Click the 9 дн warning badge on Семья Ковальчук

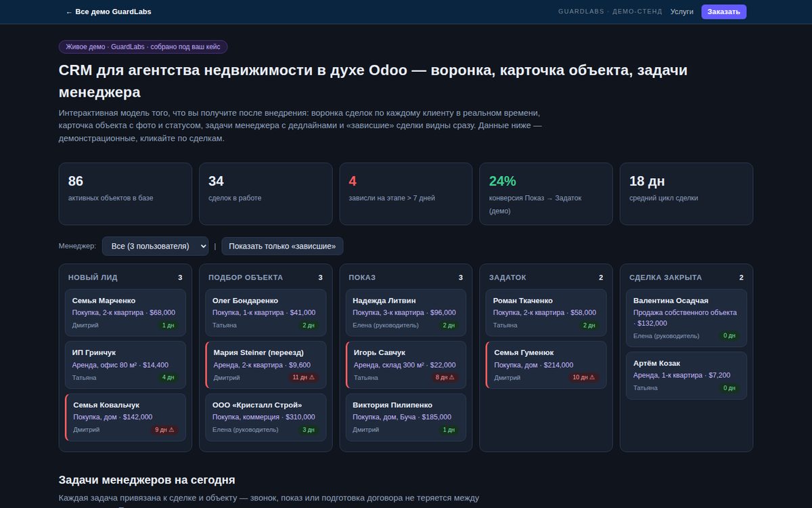[x=164, y=429]
